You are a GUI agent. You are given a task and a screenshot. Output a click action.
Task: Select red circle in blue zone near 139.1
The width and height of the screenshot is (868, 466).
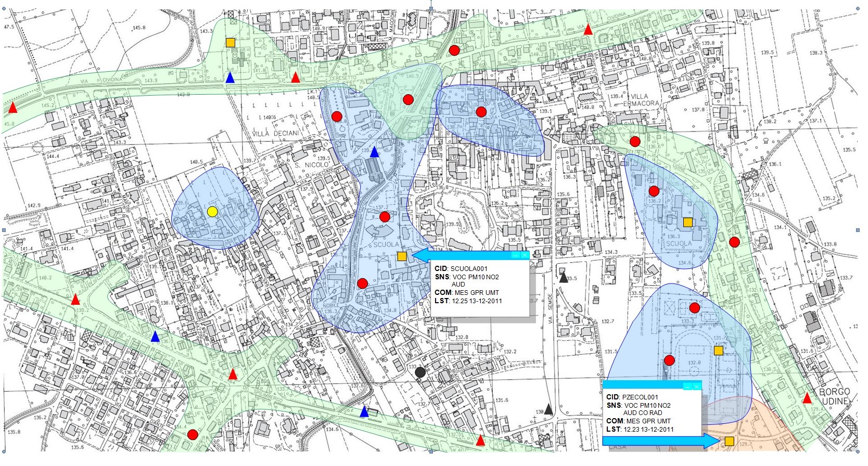pyautogui.click(x=481, y=111)
